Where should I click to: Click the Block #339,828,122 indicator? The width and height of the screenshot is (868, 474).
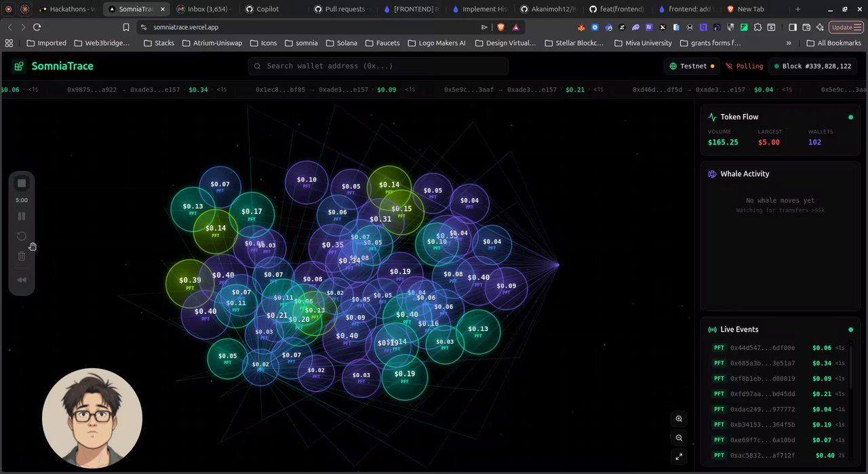point(813,66)
